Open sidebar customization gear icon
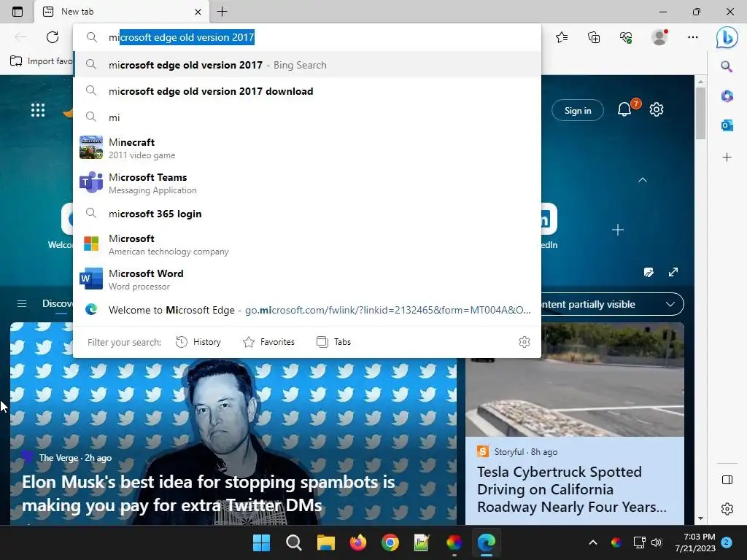 (x=727, y=508)
